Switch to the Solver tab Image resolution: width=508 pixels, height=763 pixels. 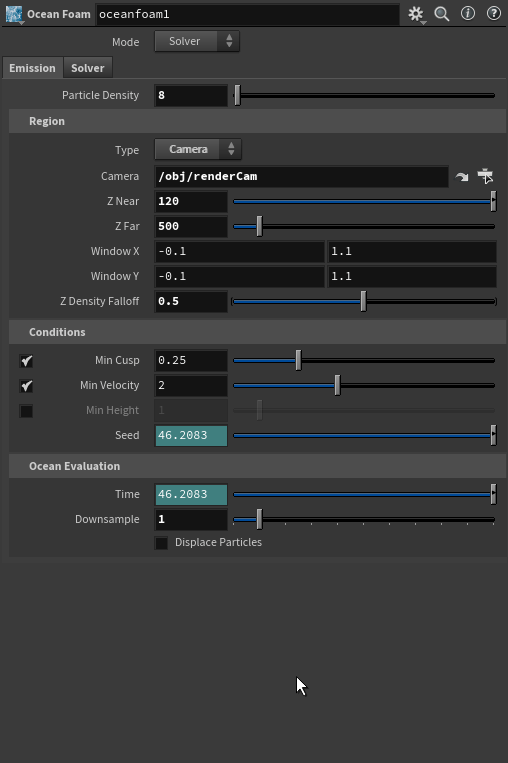click(88, 68)
